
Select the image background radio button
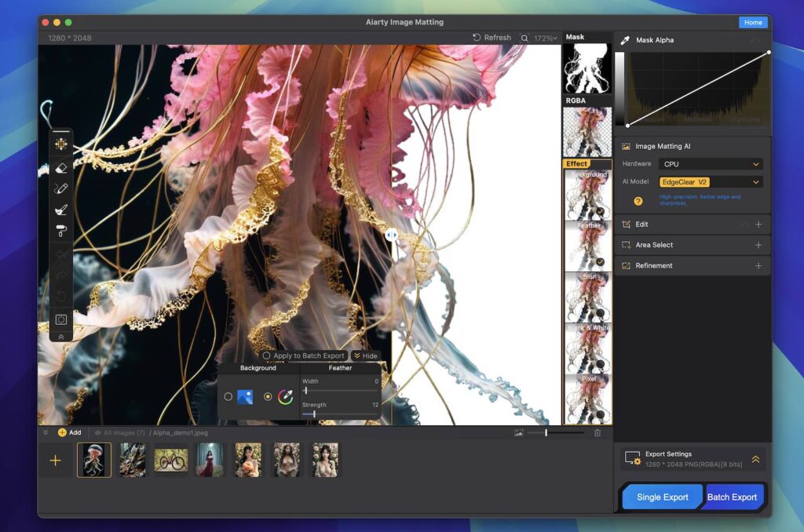228,397
